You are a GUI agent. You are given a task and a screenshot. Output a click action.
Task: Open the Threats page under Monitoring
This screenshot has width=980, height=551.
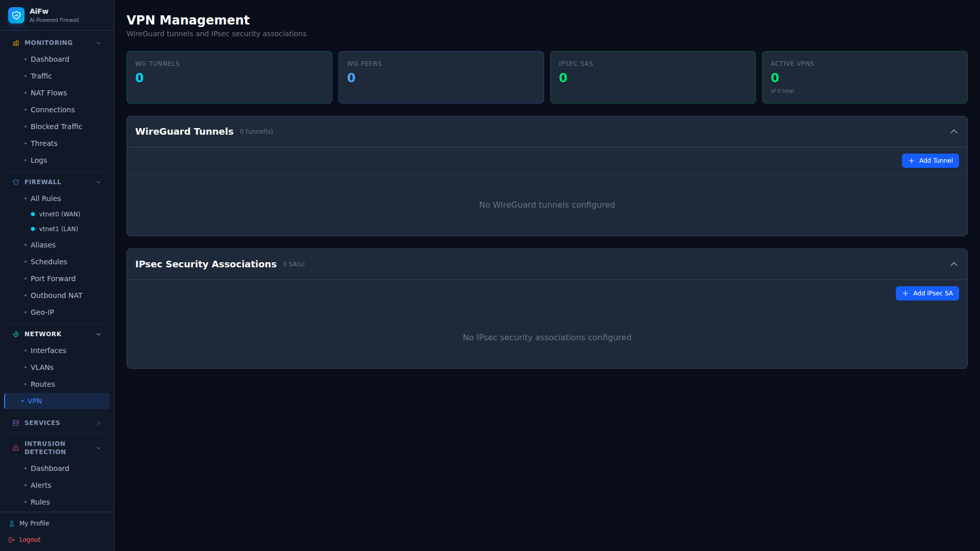coord(44,143)
